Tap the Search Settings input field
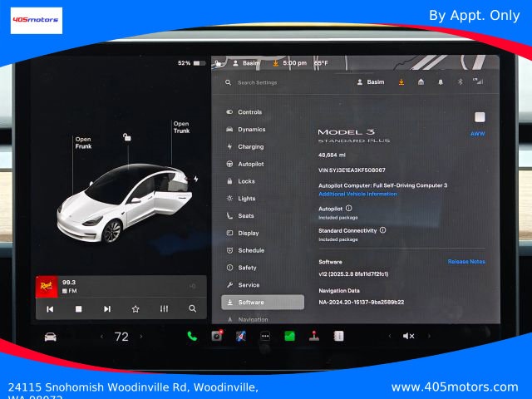Image resolution: width=532 pixels, height=399 pixels. pos(257,82)
